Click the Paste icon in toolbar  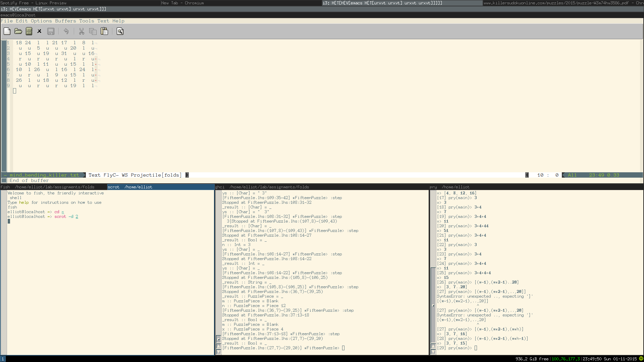(x=104, y=31)
